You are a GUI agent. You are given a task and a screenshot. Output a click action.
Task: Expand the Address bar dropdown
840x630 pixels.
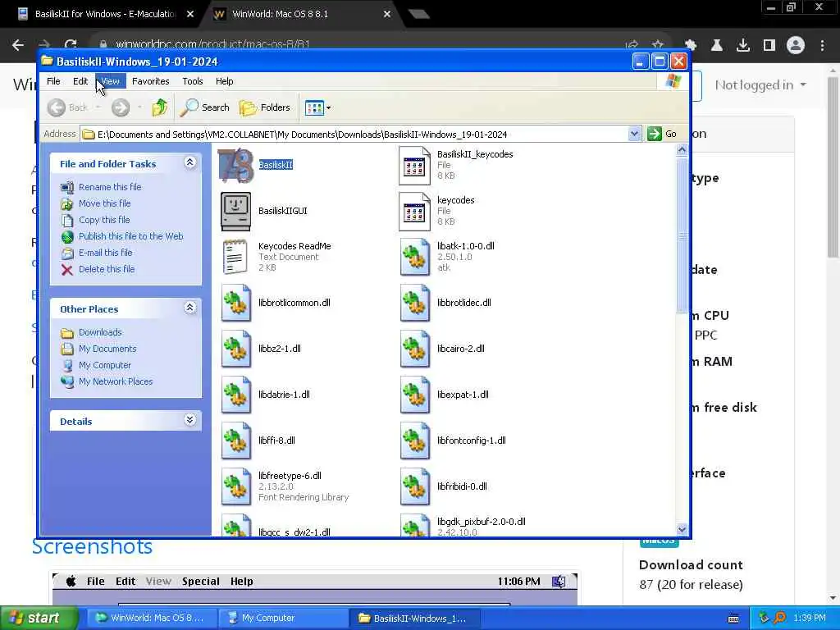[634, 134]
